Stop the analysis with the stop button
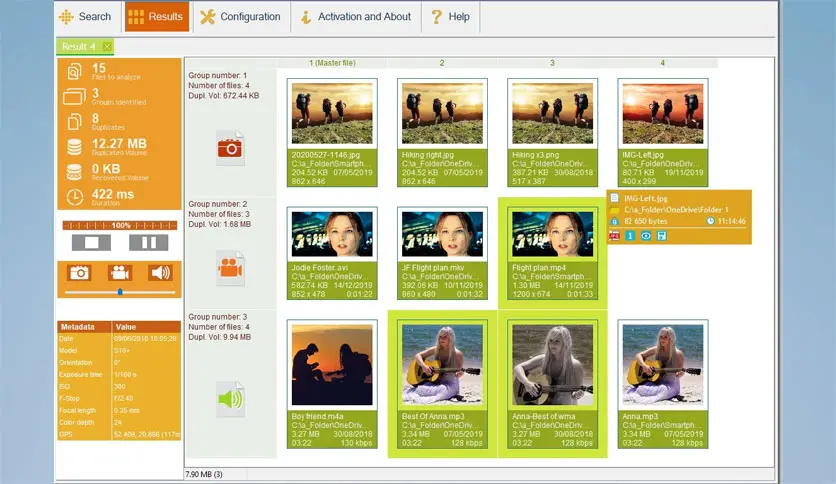836x484 pixels. click(92, 243)
